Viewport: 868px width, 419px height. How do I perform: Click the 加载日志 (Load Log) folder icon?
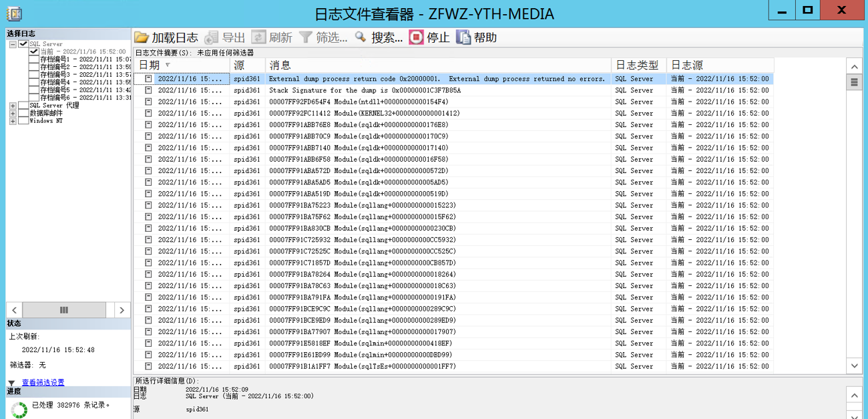click(142, 37)
